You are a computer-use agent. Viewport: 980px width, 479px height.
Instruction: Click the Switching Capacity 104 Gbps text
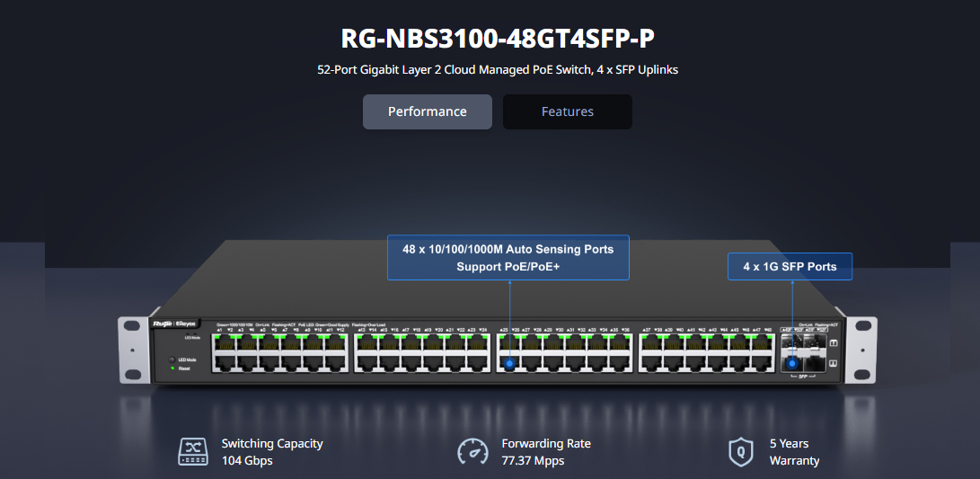pyautogui.click(x=272, y=452)
